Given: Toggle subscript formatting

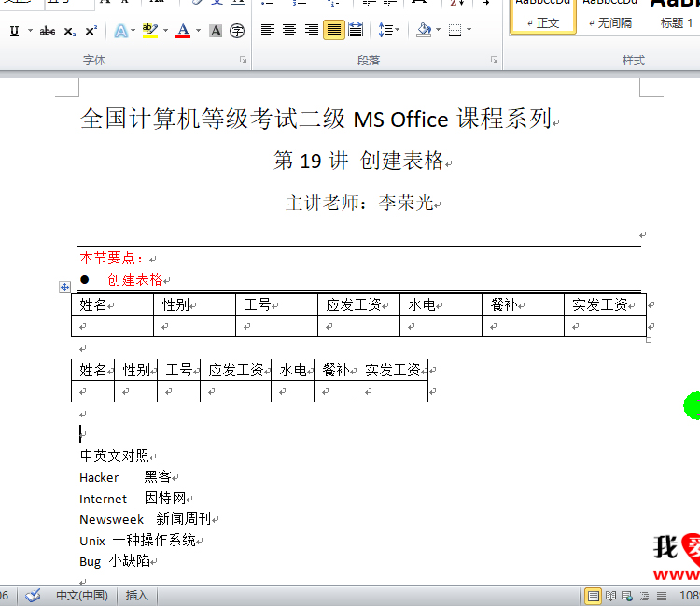Looking at the screenshot, I should (x=70, y=31).
